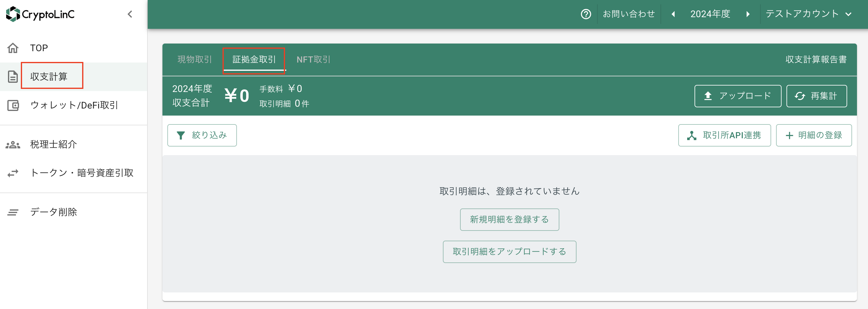The width and height of the screenshot is (868, 309).
Task: Click the 取引明細 0件 count text
Action: 284,103
